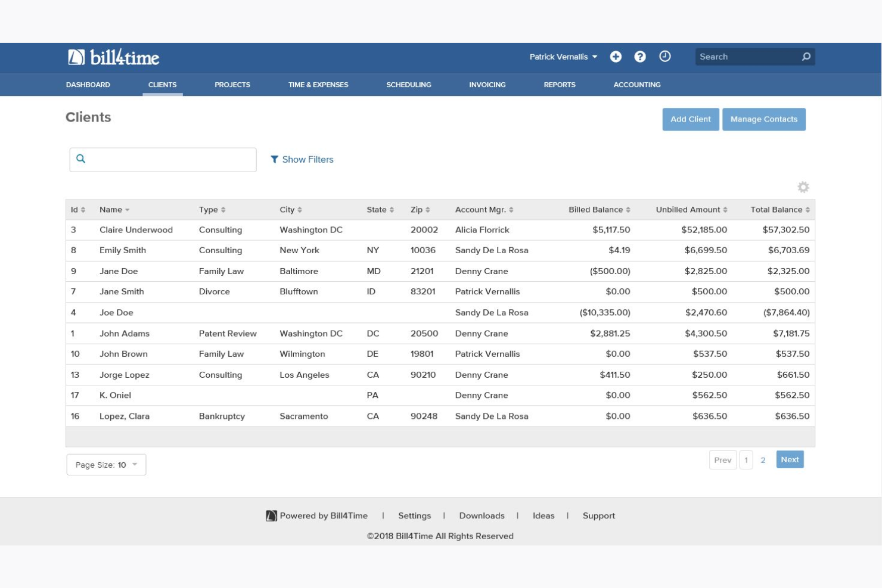This screenshot has width=882, height=588.
Task: Open client Lopez, Clara
Action: pos(125,416)
